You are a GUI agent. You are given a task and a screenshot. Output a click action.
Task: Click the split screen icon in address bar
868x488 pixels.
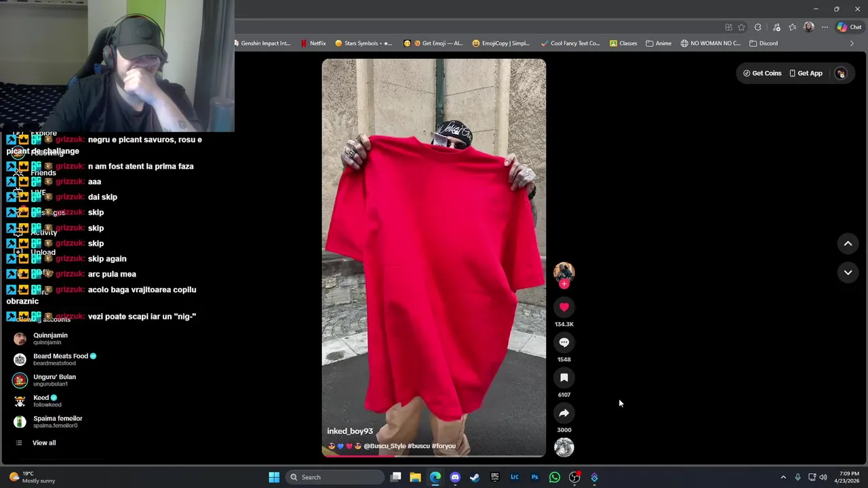click(728, 27)
